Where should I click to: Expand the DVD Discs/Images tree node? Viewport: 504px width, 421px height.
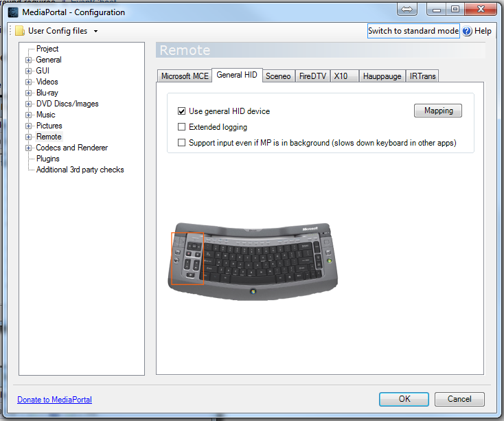coord(29,104)
